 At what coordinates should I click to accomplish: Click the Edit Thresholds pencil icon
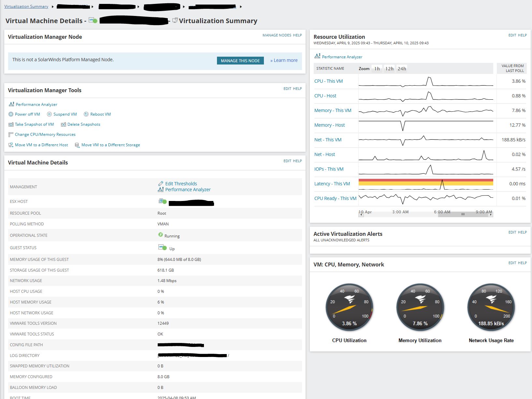coord(161,184)
